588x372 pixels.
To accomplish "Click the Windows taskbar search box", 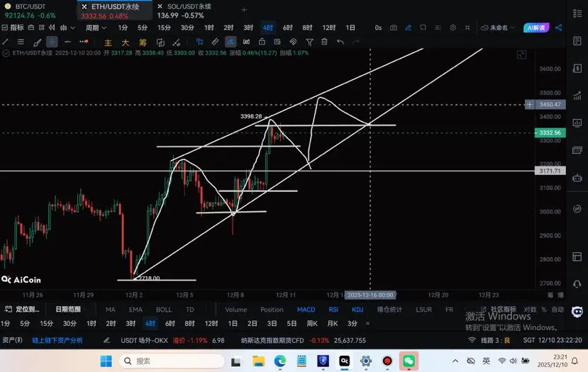I will pos(172,361).
